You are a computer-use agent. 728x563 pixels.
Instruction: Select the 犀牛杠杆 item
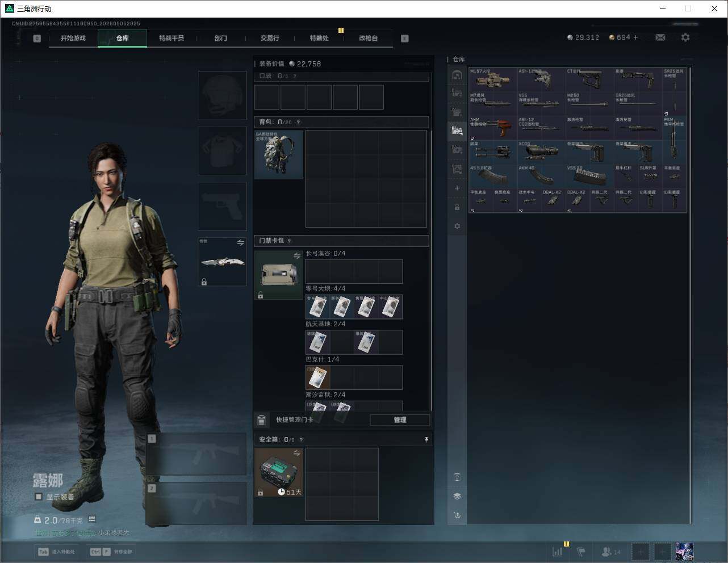(x=626, y=177)
